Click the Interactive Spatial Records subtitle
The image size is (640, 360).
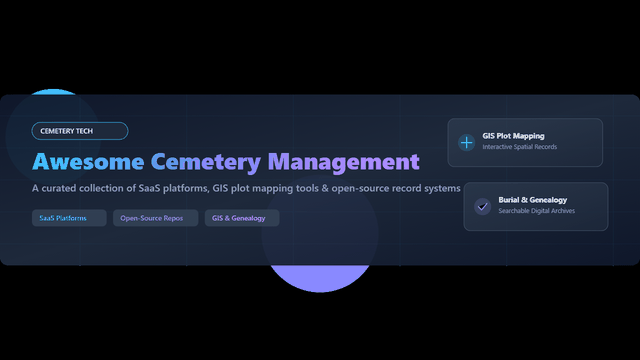pos(520,147)
